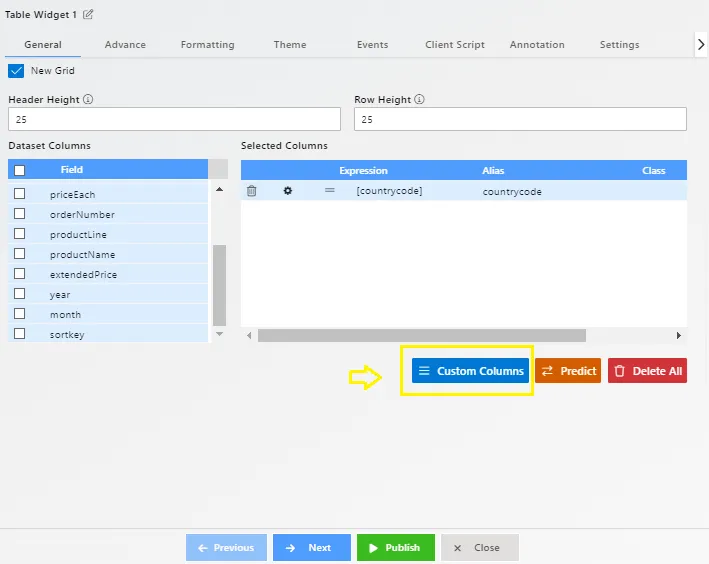709x564 pixels.
Task: Click the Expression column header
Action: pyautogui.click(x=363, y=171)
